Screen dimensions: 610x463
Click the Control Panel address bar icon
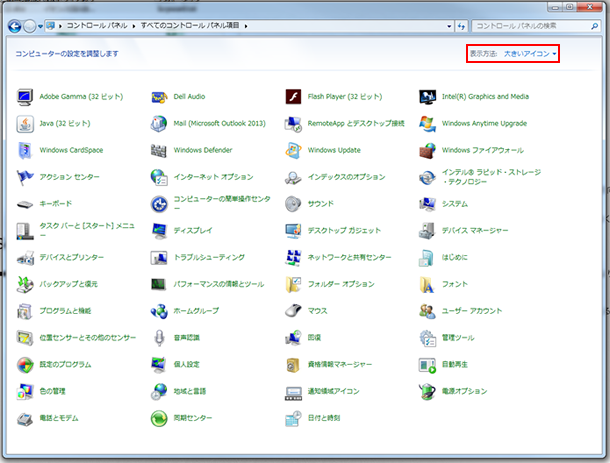51,26
